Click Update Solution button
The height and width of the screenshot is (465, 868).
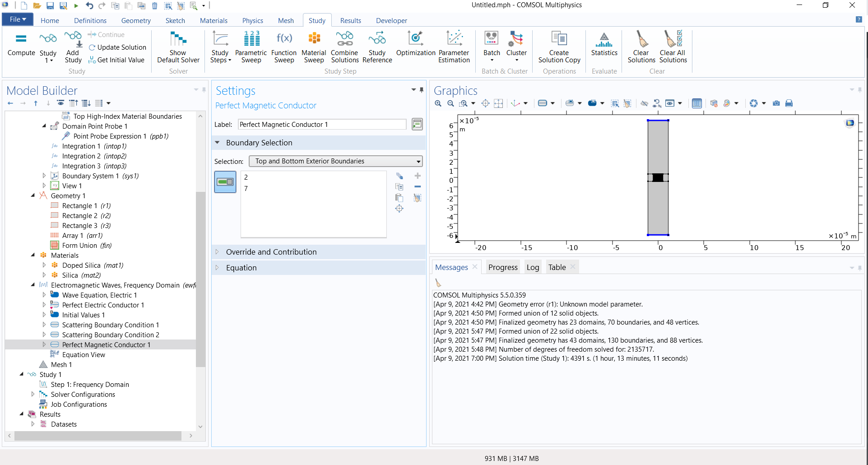pos(118,47)
